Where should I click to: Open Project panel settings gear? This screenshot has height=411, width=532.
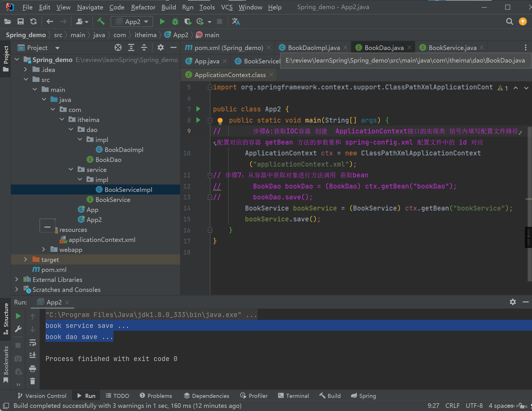pyautogui.click(x=161, y=48)
